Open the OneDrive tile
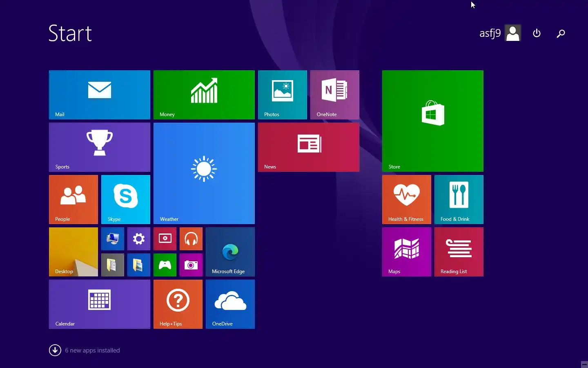The height and width of the screenshot is (368, 588). [x=230, y=304]
